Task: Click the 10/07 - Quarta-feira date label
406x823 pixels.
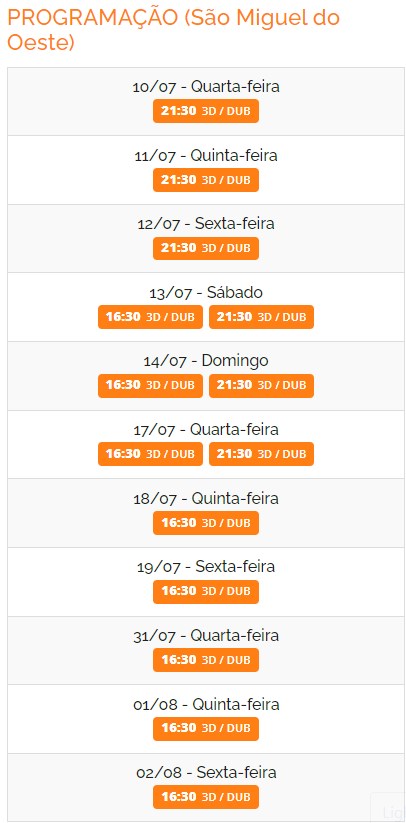Action: 206,87
